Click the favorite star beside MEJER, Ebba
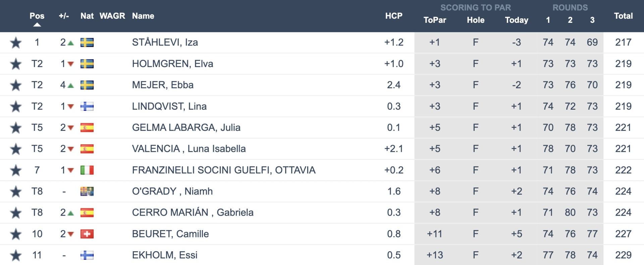 [x=16, y=85]
